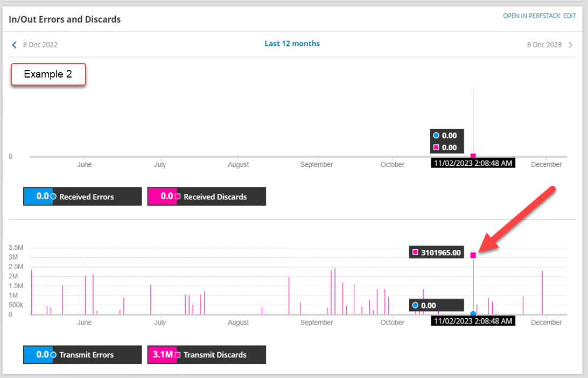Image resolution: width=588 pixels, height=378 pixels.
Task: Open the Last 12 months range selector
Action: [292, 44]
